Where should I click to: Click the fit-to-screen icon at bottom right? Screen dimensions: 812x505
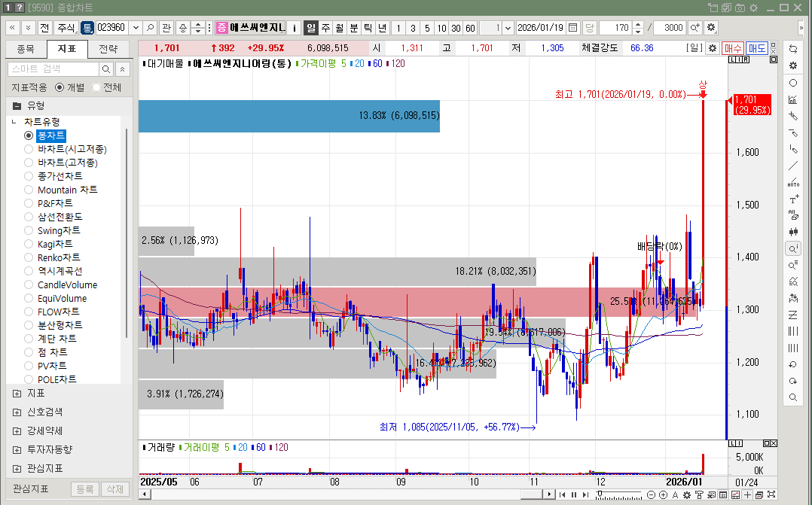[771, 494]
